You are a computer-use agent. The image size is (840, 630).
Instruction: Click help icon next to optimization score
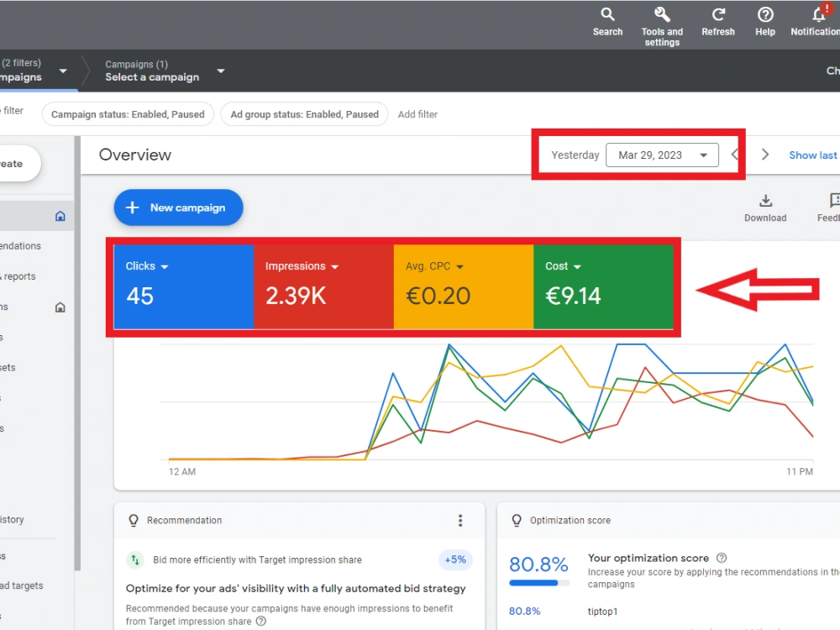(722, 558)
